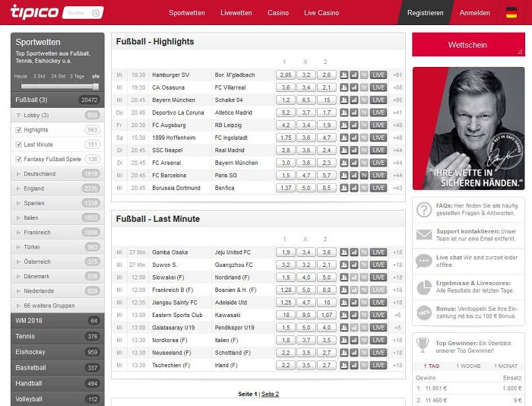The image size is (532, 406).
Task: Open statistics chart icon for Hamburger SV row
Action: tap(354, 75)
